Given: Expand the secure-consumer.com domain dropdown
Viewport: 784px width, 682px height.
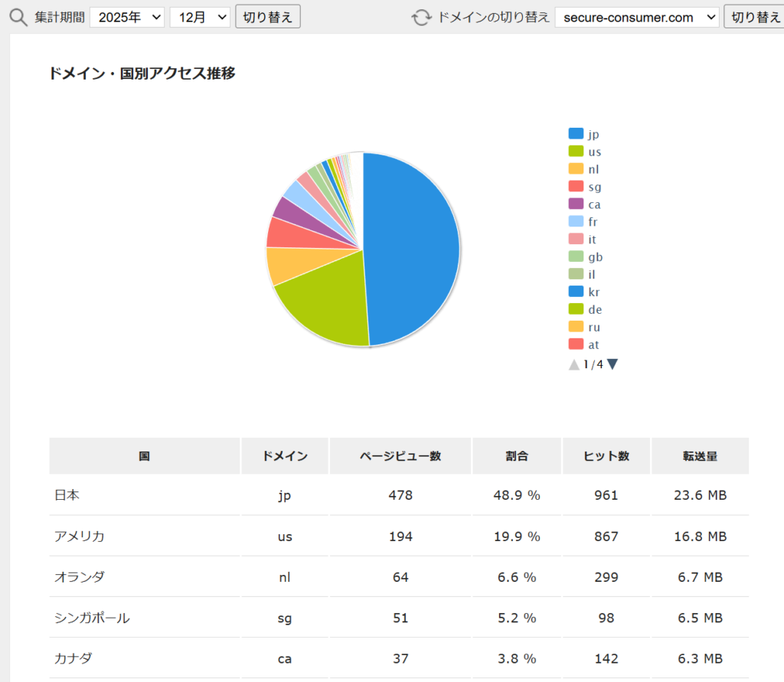Looking at the screenshot, I should click(636, 17).
